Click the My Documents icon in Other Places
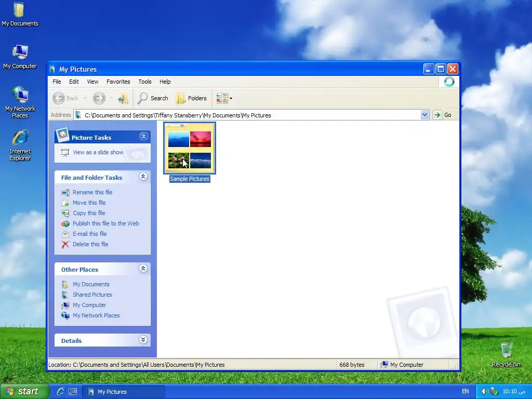The width and height of the screenshot is (532, 399). tap(65, 284)
